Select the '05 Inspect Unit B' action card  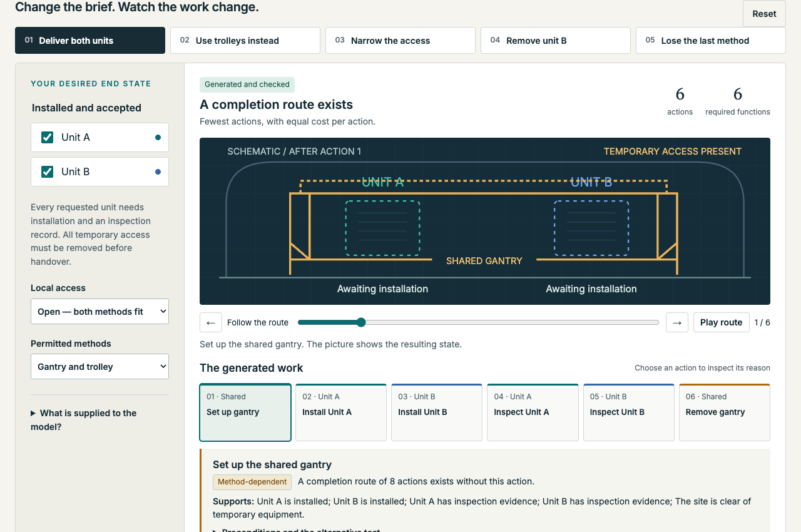pos(629,412)
